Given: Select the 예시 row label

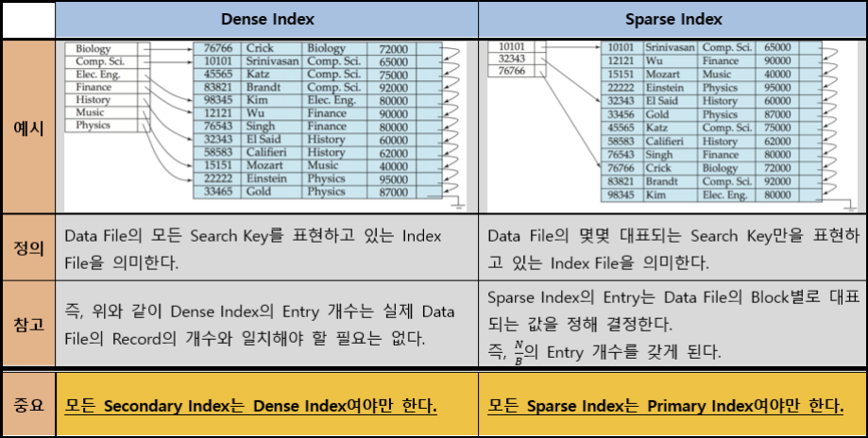Looking at the screenshot, I should click(28, 127).
